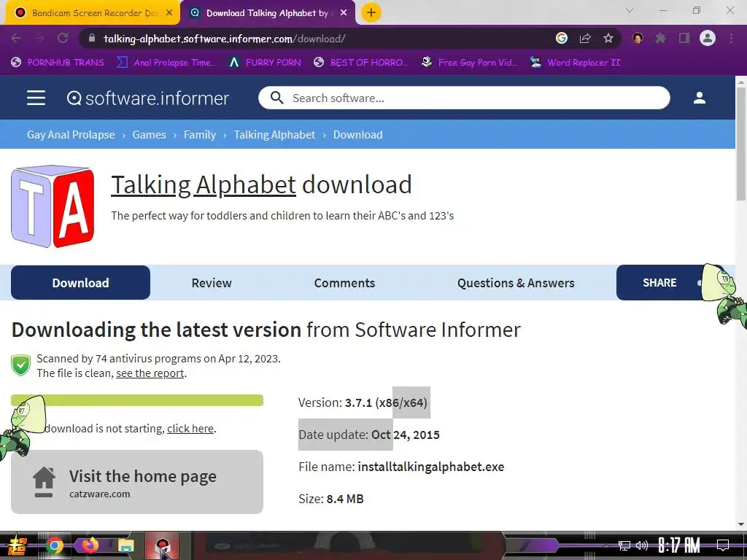The image size is (747, 560).
Task: Click Visit the home page button
Action: [x=137, y=482]
